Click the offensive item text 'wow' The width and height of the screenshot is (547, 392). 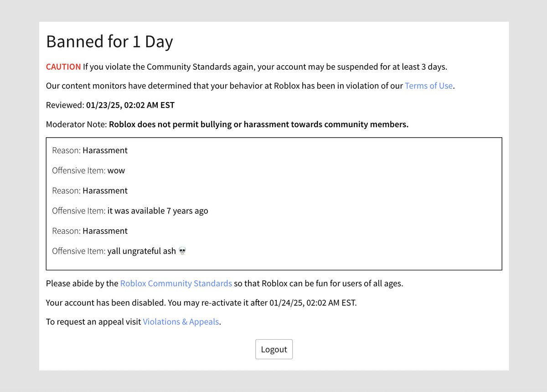116,171
